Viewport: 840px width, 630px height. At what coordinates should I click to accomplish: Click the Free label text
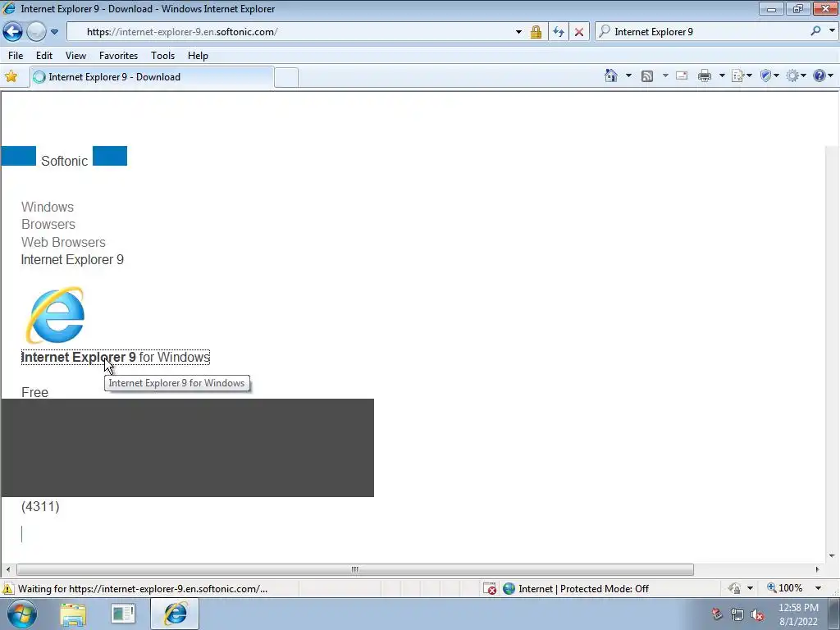[34, 392]
